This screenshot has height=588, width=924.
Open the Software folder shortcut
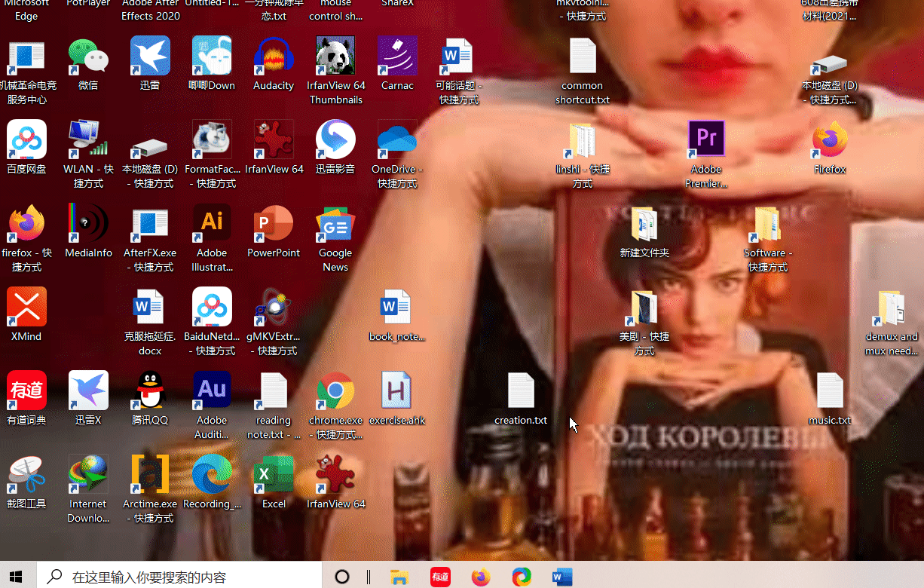tap(768, 223)
